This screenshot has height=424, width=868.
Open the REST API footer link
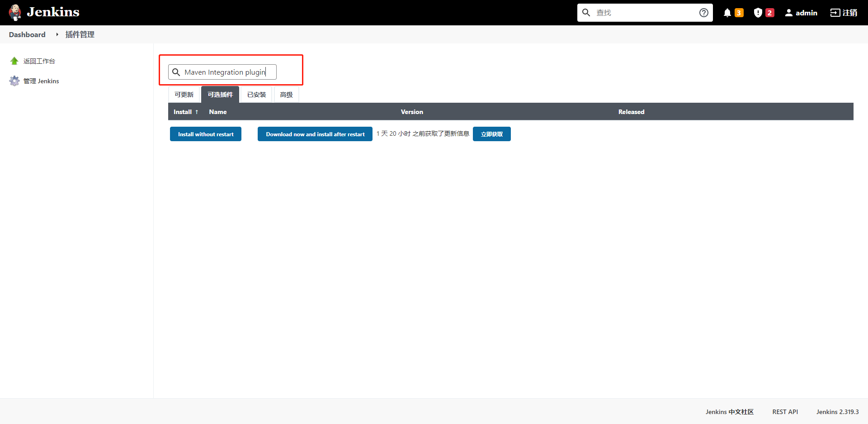pos(785,412)
